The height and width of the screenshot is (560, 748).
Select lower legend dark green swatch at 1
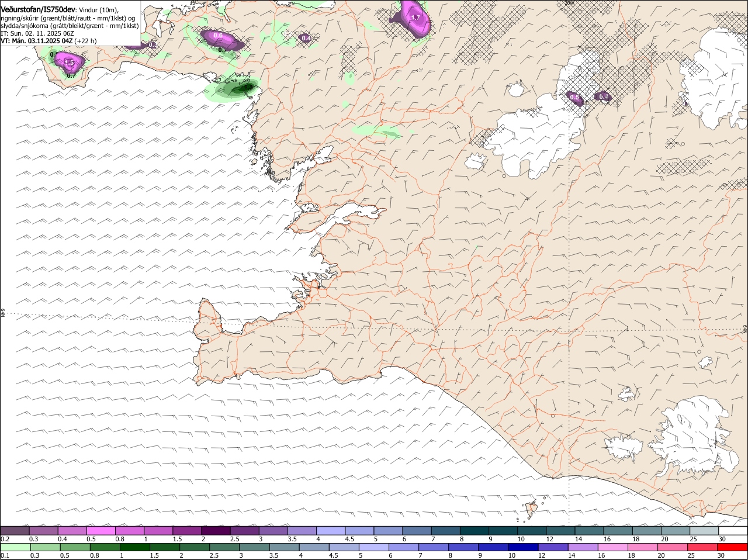(x=134, y=547)
